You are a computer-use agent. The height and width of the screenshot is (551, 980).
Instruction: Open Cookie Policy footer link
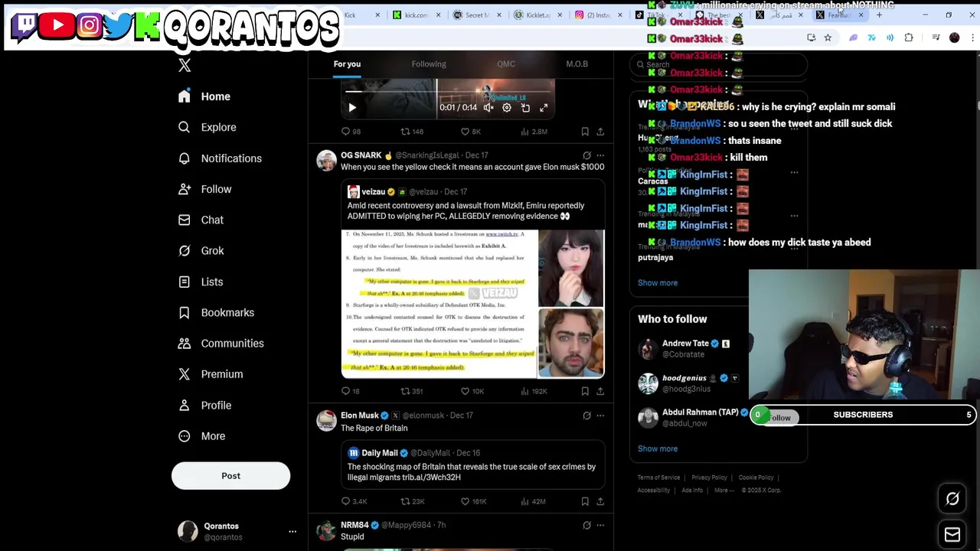pyautogui.click(x=756, y=478)
